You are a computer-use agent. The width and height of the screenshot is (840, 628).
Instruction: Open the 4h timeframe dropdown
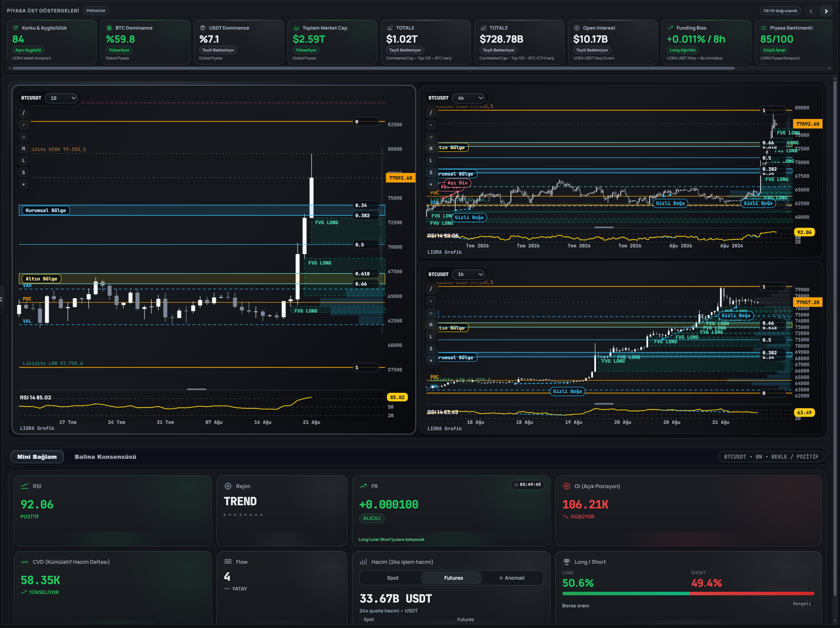click(469, 98)
